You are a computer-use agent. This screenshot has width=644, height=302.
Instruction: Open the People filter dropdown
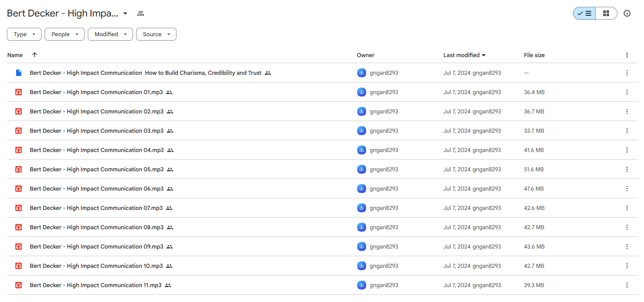(64, 34)
